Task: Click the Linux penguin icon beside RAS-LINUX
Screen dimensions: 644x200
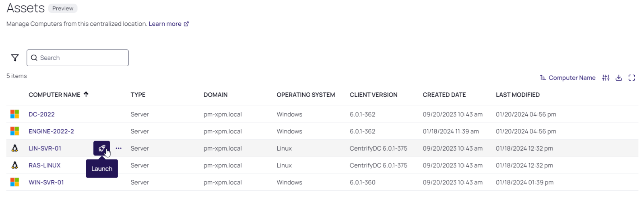Action: click(x=15, y=165)
